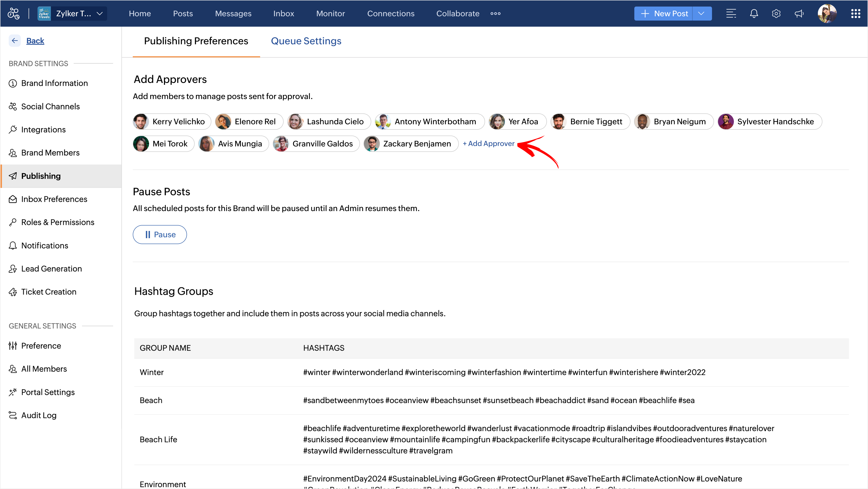Screen dimensions: 868x489
Task: Click the megaphone announcements icon
Action: [x=799, y=14]
